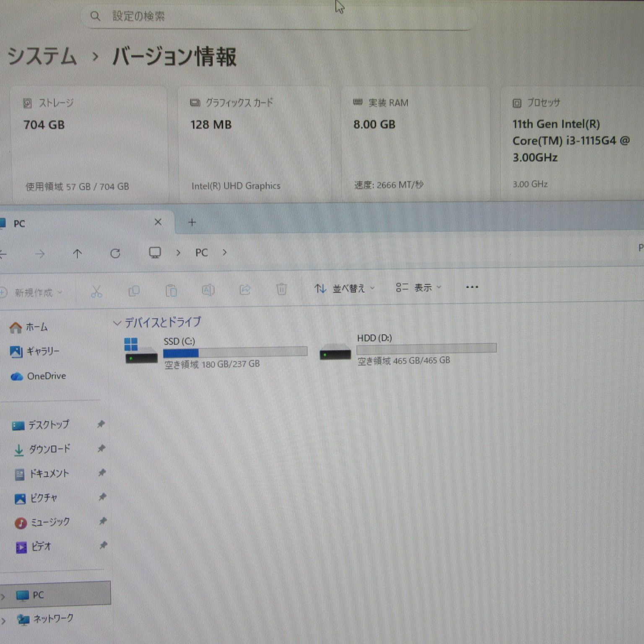644x644 pixels.
Task: Click the Refresh icon in the navigation bar
Action: click(x=116, y=253)
